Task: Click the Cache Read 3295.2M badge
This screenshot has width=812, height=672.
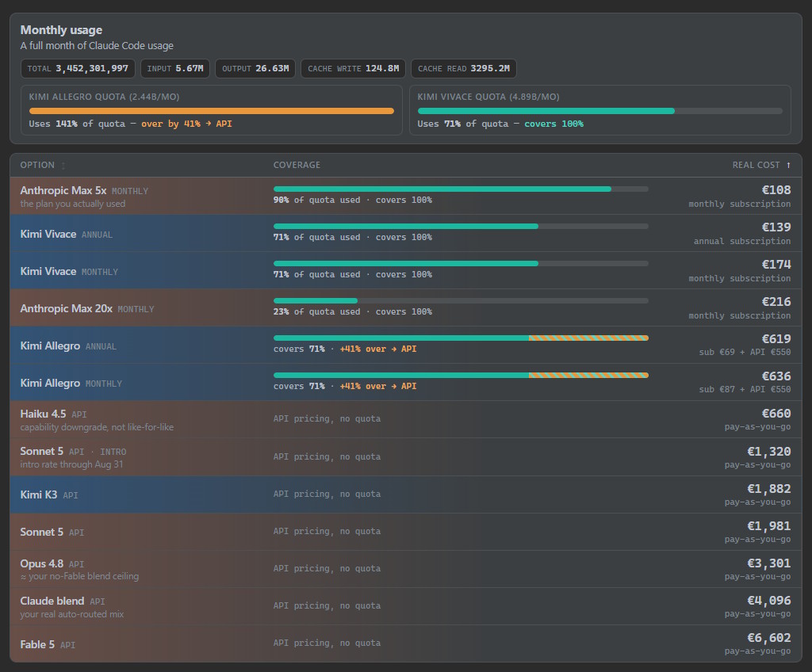Action: tap(463, 68)
